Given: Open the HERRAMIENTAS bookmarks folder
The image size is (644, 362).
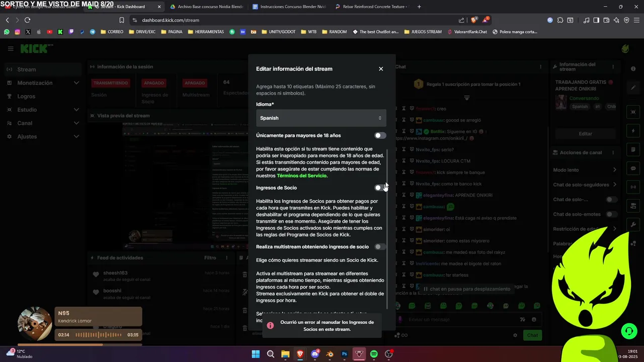Looking at the screenshot, I should (x=206, y=32).
